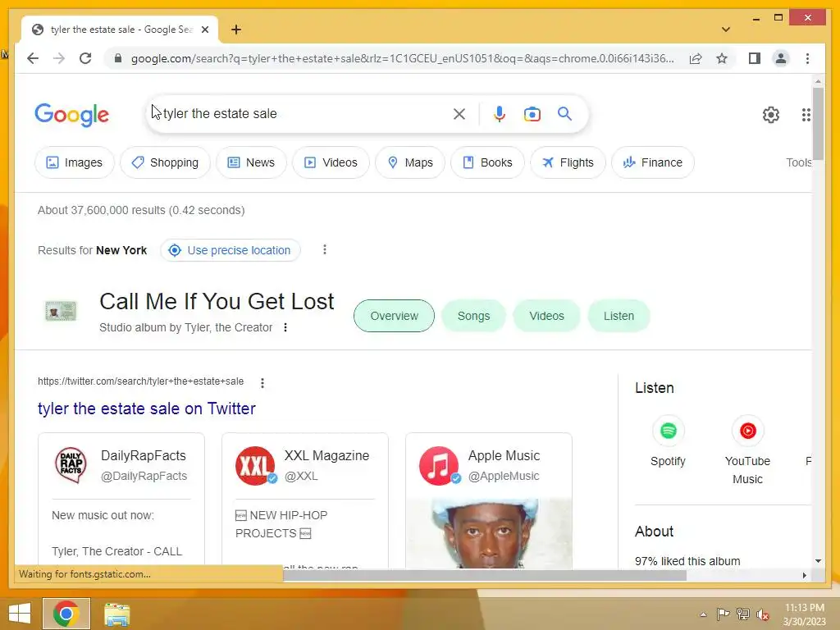Screen dimensions: 840x630
Task: Click '97% liked this album' text
Action: [687, 561]
